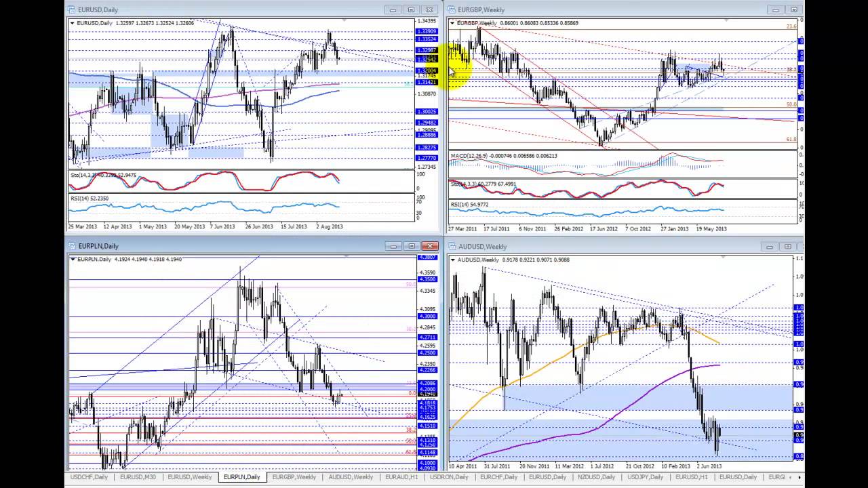The width and height of the screenshot is (868, 488).
Task: Maximize the EURGBP,Weekly chart window
Action: [793, 9]
